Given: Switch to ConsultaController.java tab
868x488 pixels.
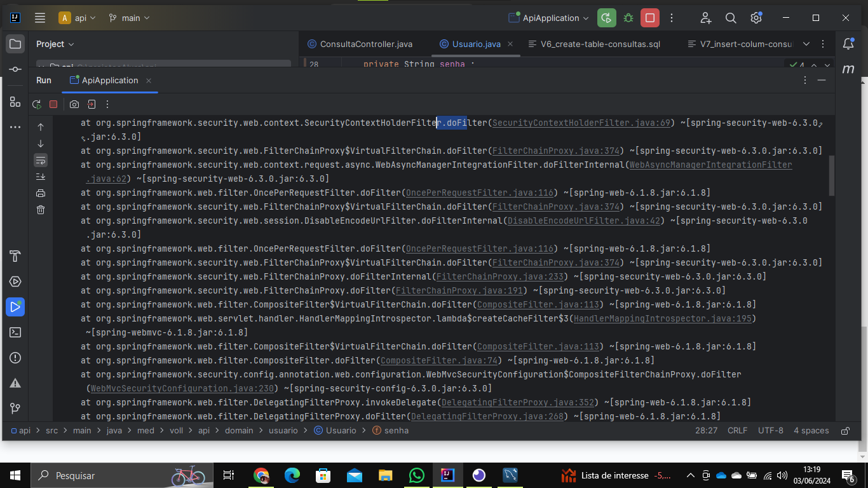Looking at the screenshot, I should click(360, 44).
